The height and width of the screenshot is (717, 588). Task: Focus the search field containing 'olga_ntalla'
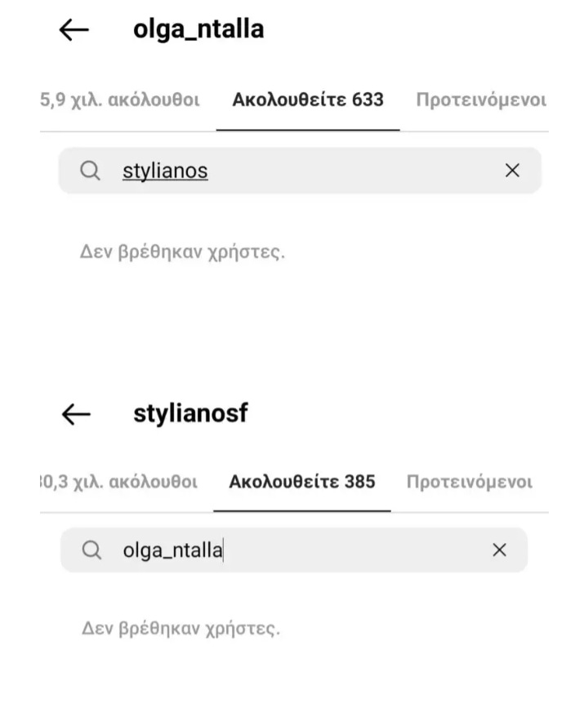[294, 550]
